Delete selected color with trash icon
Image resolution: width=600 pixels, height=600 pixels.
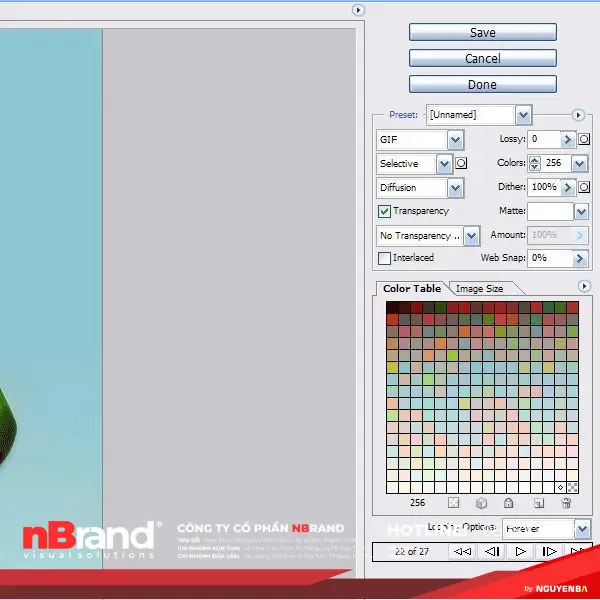(x=566, y=503)
